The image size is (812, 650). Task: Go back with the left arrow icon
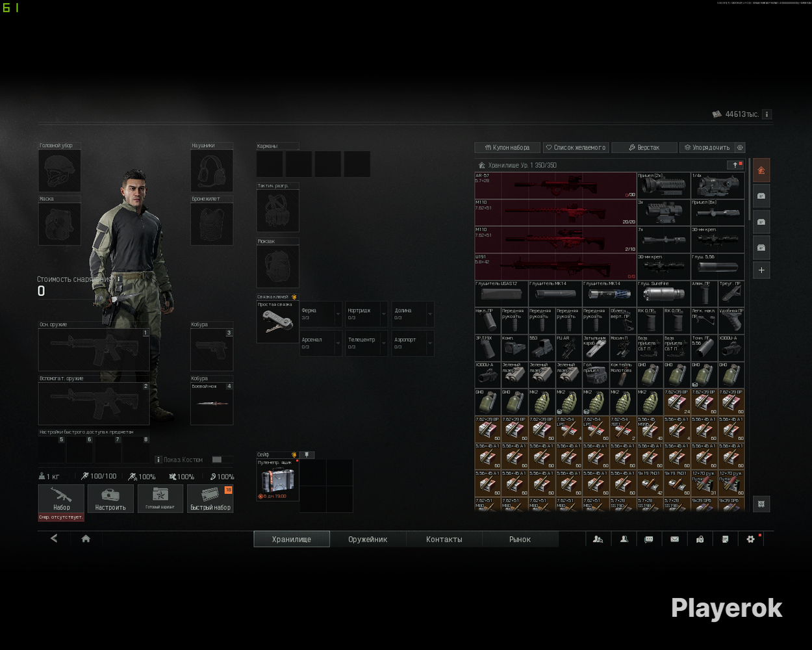pyautogui.click(x=54, y=538)
